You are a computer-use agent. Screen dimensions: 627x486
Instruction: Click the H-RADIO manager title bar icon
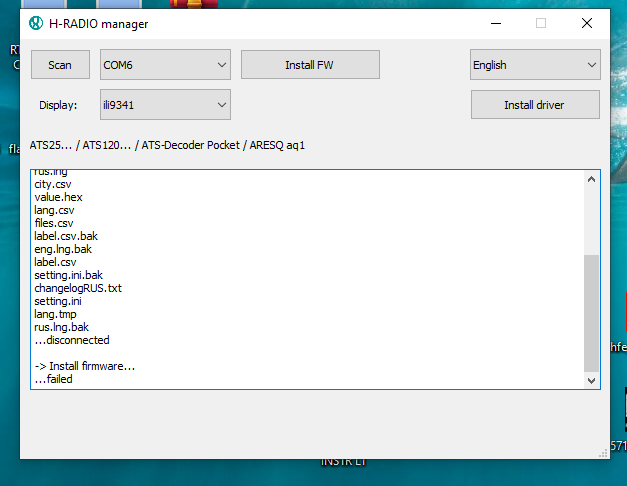[37, 23]
